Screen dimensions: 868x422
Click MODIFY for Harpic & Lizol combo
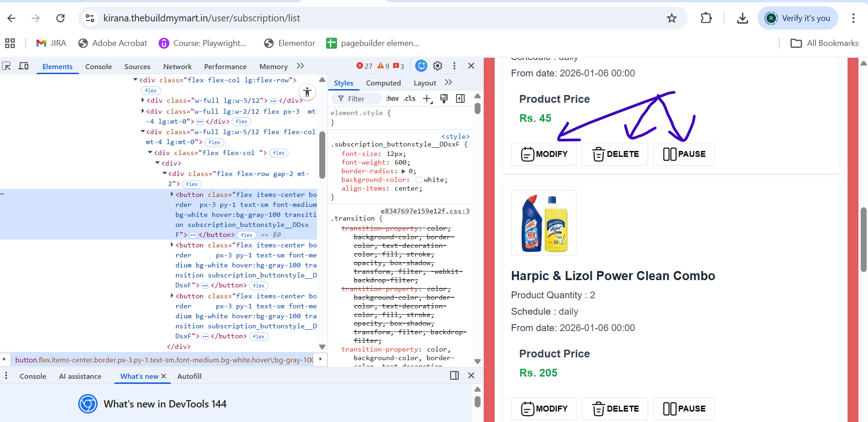[x=544, y=409]
